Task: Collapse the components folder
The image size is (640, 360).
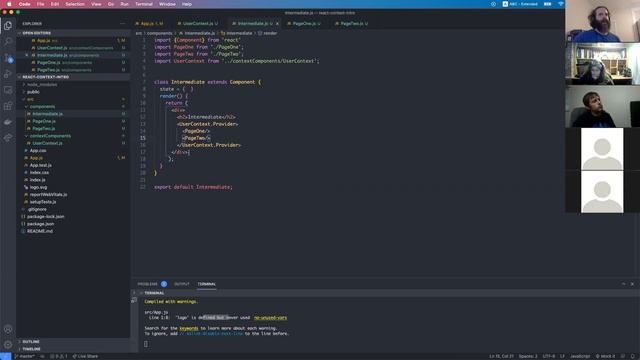Action: (73, 107)
